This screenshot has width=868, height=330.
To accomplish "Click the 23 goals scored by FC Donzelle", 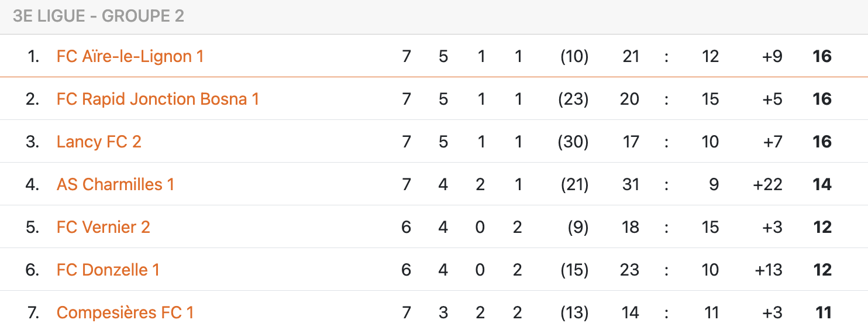I will click(631, 270).
